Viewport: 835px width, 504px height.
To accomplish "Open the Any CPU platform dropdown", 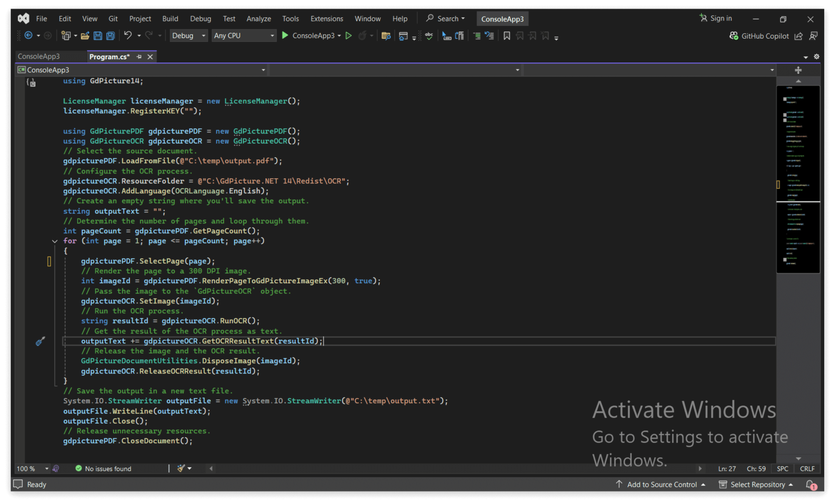I will coord(244,35).
